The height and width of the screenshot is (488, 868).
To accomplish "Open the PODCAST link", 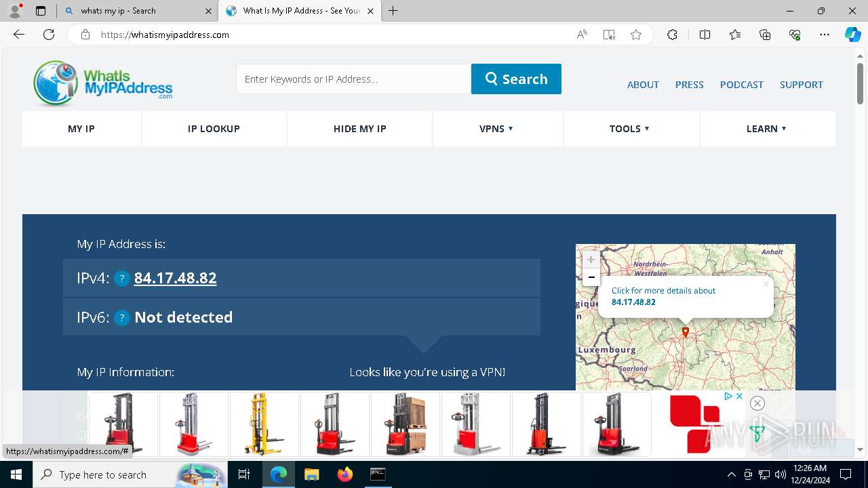I will coord(741,85).
